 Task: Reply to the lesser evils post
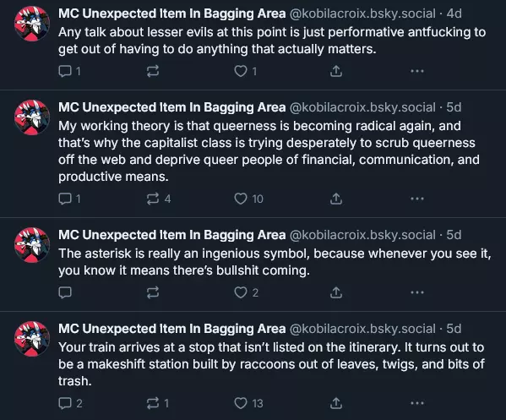(69, 71)
